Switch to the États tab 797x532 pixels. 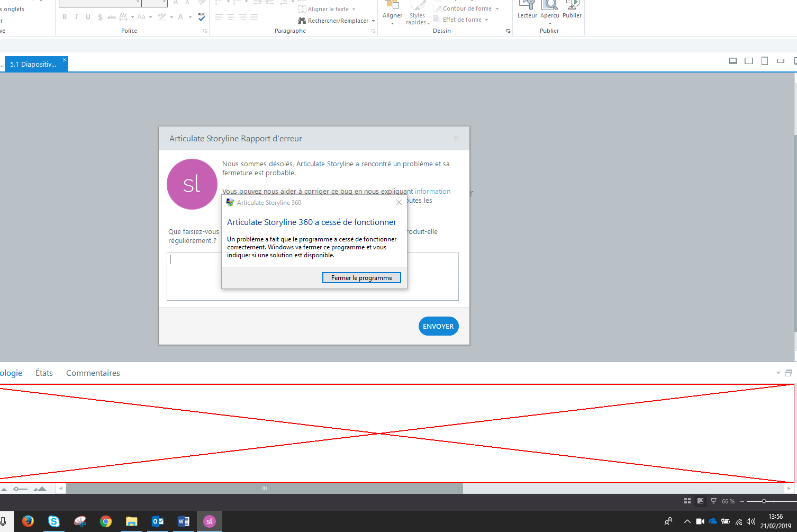click(x=44, y=373)
